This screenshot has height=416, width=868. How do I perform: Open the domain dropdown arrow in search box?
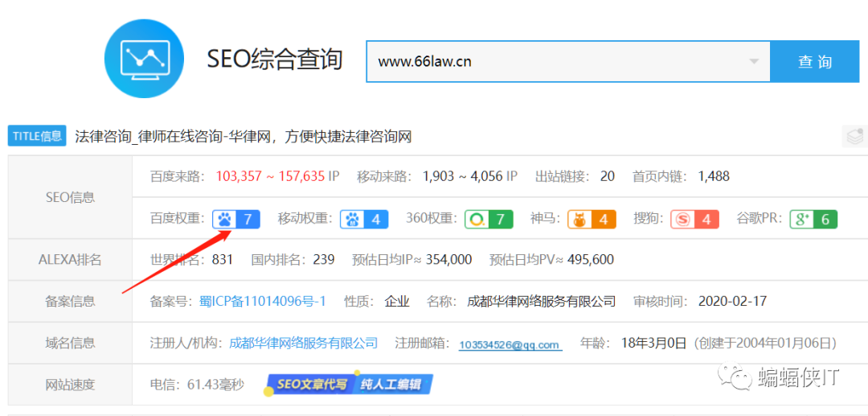pos(753,61)
